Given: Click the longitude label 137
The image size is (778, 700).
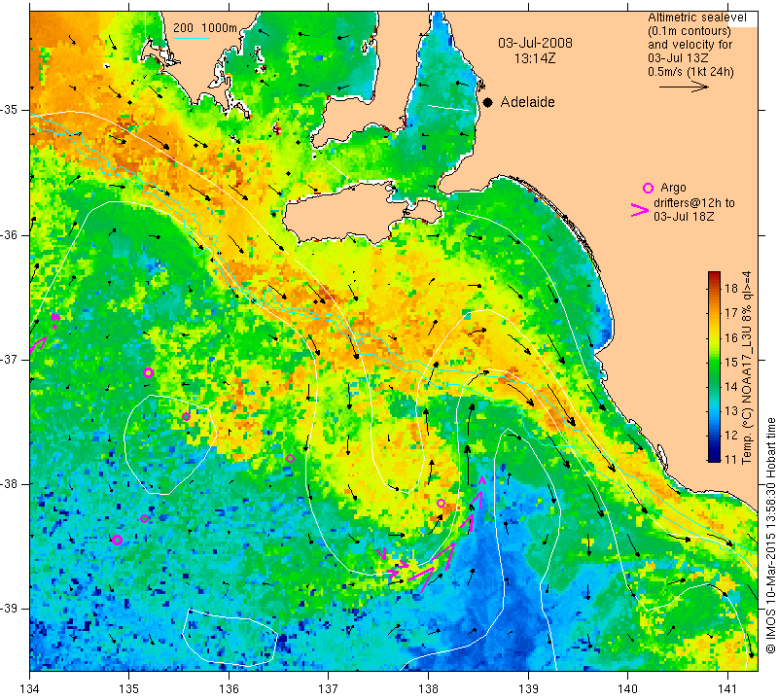Looking at the screenshot, I should pos(329,688).
